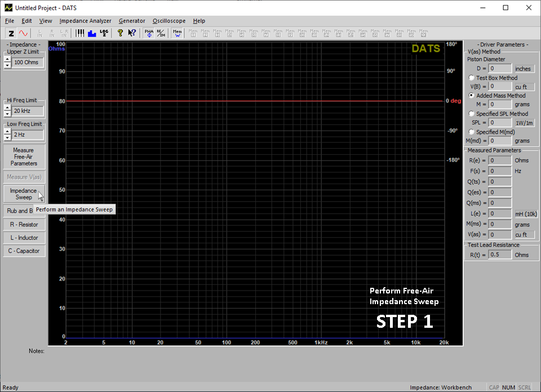
Task: Select the Mem 20 memory slot icon
Action: pos(424,33)
